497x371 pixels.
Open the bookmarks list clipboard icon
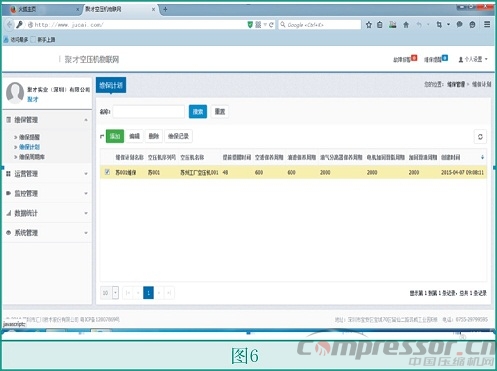point(380,25)
